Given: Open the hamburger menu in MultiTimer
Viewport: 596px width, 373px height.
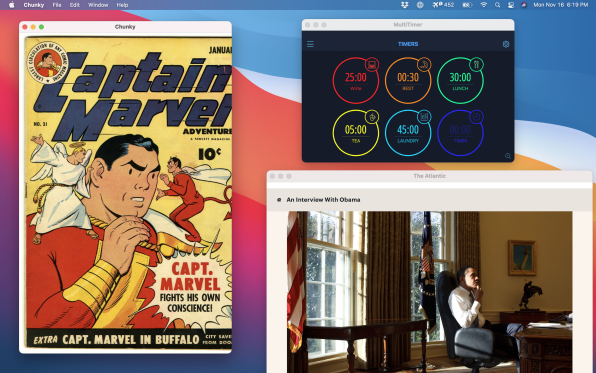Looking at the screenshot, I should (310, 44).
